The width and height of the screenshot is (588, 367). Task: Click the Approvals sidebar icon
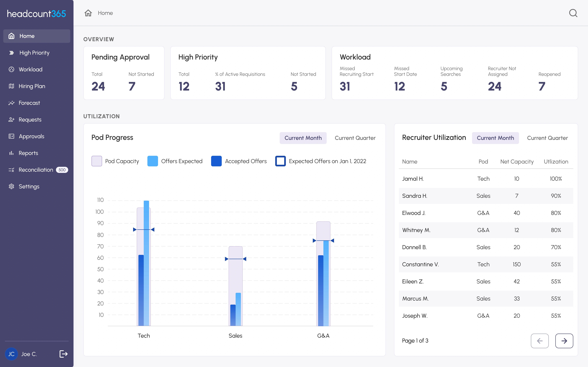coord(11,136)
